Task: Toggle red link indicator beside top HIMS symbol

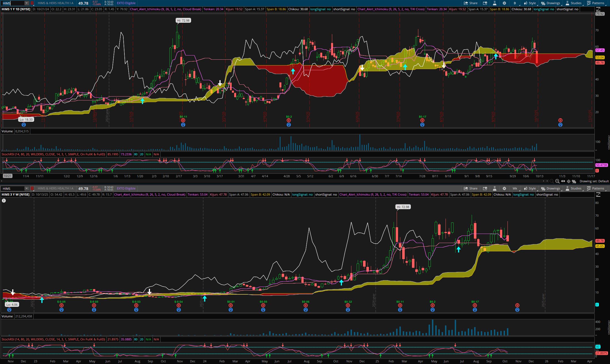Action: point(32,3)
